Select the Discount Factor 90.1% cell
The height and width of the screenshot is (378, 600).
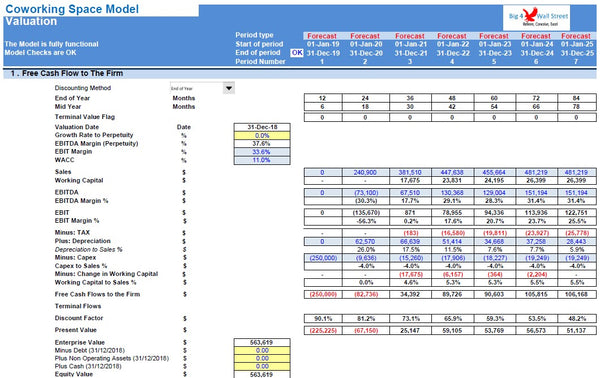tap(323, 319)
